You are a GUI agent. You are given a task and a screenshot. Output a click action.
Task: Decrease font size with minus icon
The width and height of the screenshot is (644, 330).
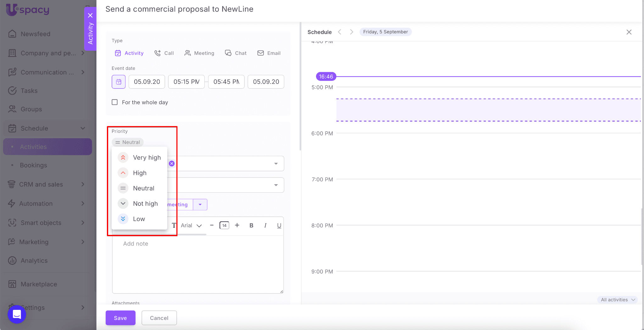click(x=212, y=225)
